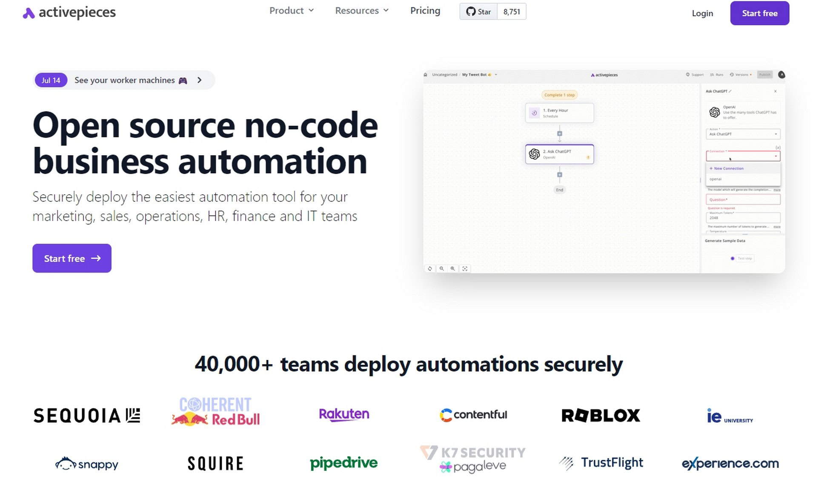This screenshot has height=504, width=830.
Task: Open Versions in the demo builder header
Action: click(740, 75)
